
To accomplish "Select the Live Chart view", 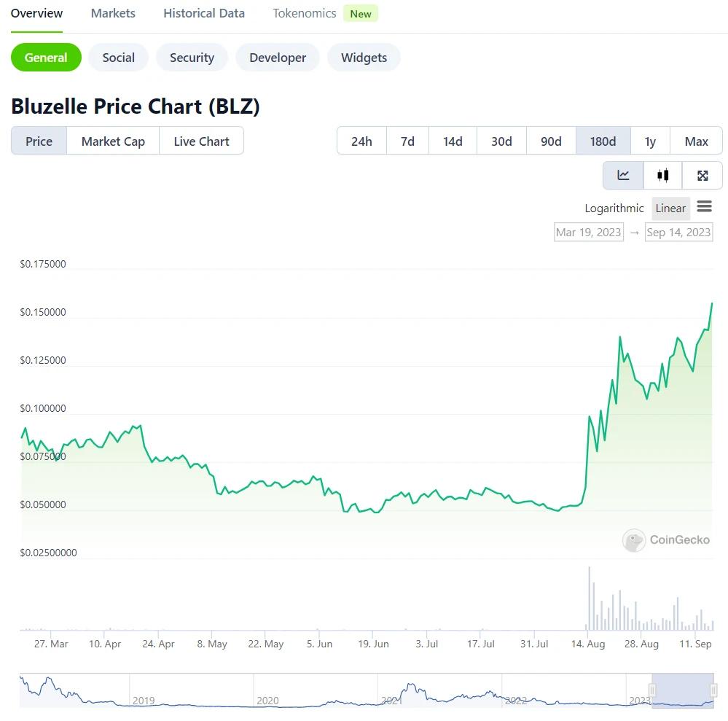I will [x=201, y=141].
